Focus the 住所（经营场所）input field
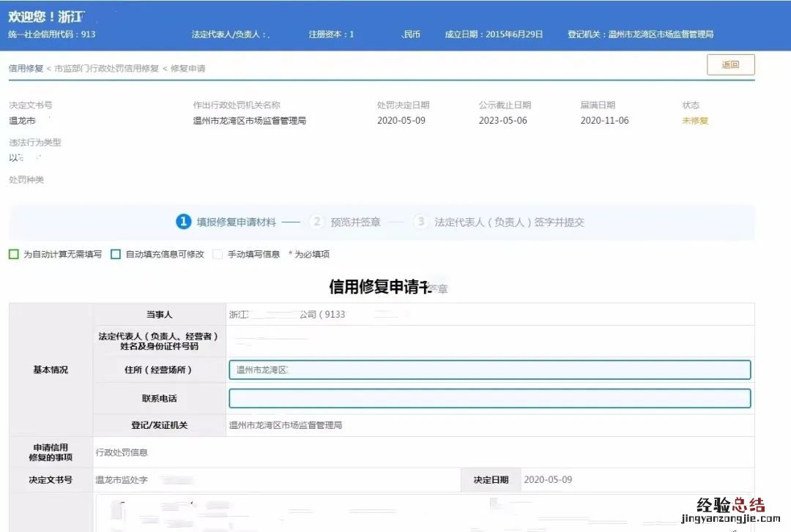Screen dimensions: 791x532 [489, 370]
